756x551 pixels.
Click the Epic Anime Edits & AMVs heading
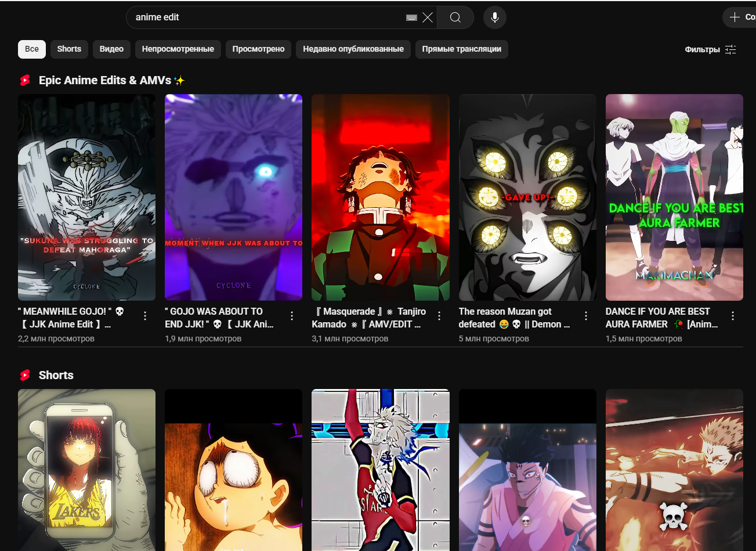pyautogui.click(x=111, y=80)
